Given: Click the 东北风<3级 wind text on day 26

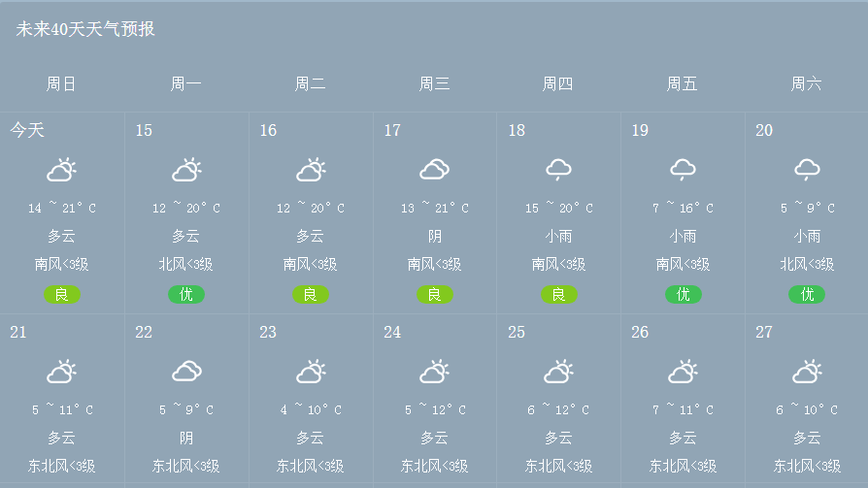Looking at the screenshot, I should pos(683,466).
